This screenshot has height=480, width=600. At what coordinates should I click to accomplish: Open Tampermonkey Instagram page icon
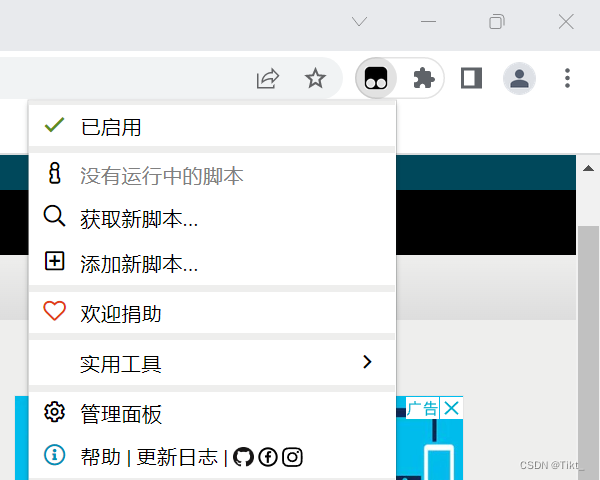pyautogui.click(x=292, y=457)
